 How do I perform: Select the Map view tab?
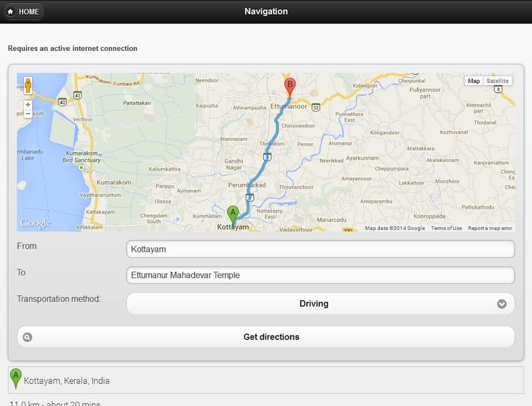[x=474, y=81]
